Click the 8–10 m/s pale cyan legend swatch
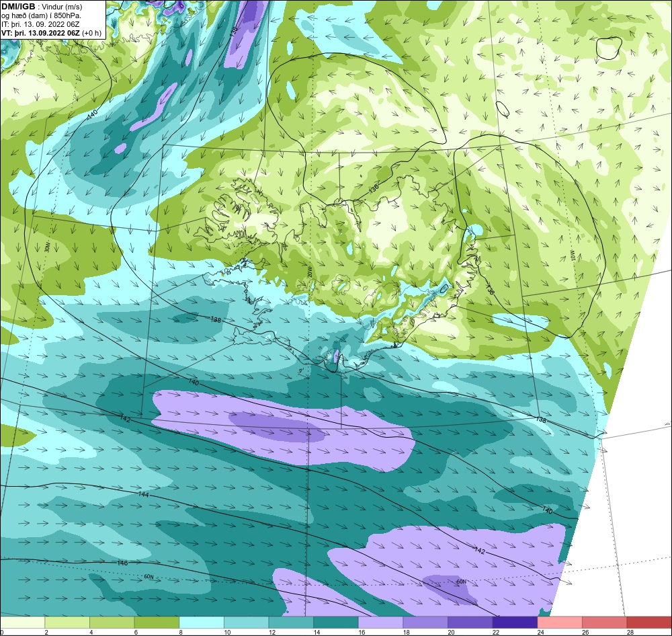The height and width of the screenshot is (636, 672). click(x=202, y=623)
